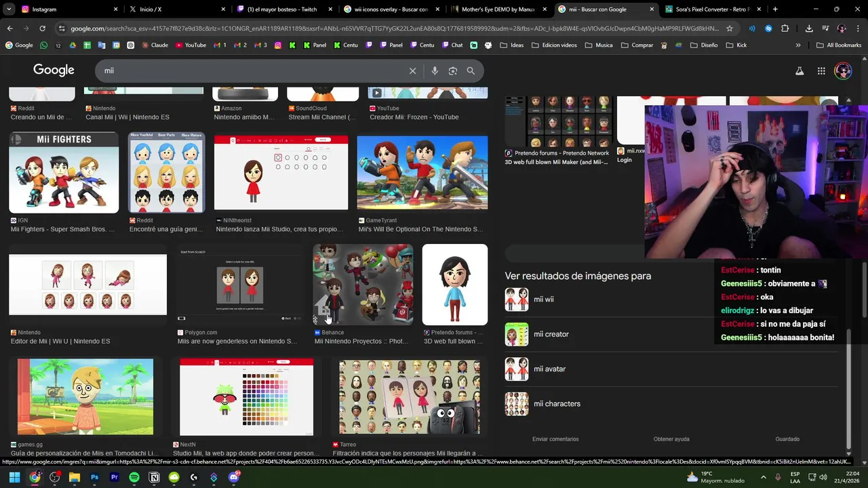Image resolution: width=868 pixels, height=488 pixels.
Task: Expand the bookmarks overflow chevron
Action: coord(798,45)
